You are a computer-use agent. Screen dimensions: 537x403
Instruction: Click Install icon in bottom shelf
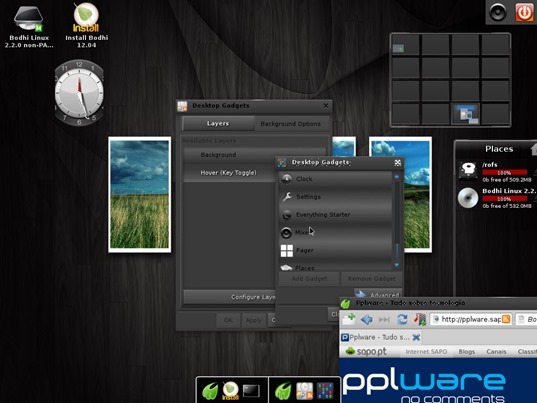coord(230,391)
